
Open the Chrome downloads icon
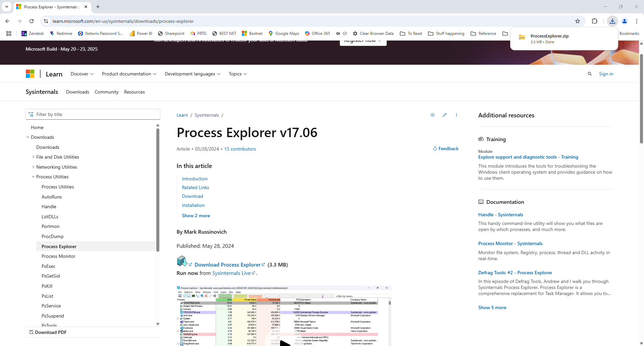(x=612, y=21)
